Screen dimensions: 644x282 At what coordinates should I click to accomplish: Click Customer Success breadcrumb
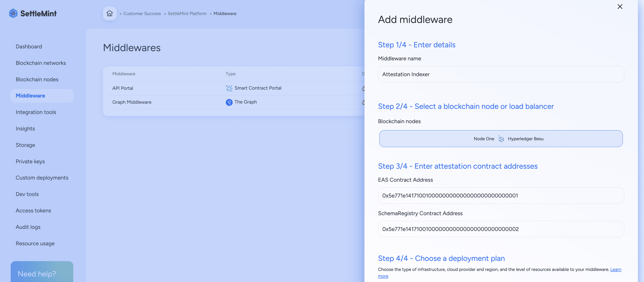142,14
